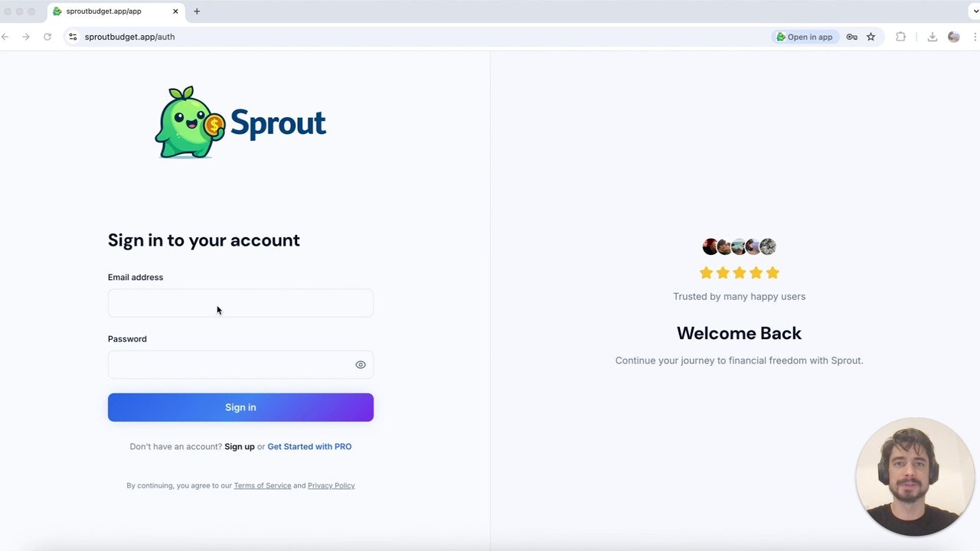Viewport: 980px width, 551px height.
Task: Click the five-star rating row
Action: pos(738,272)
